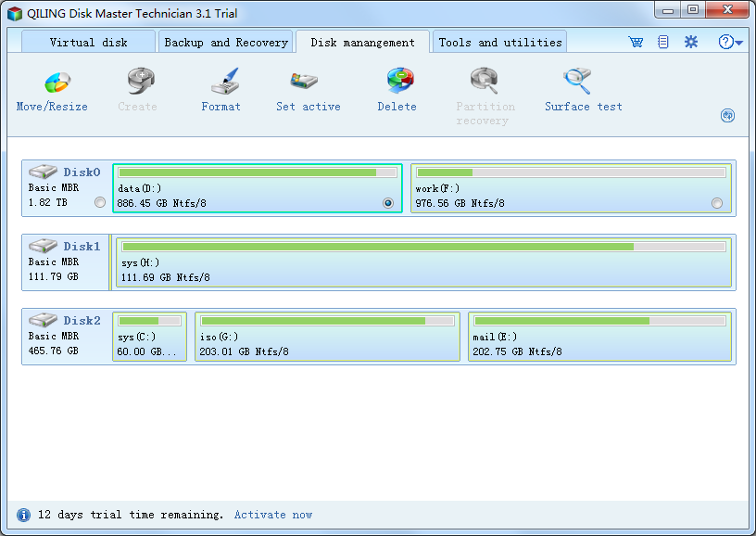Click the 1.82 TB disk size text

[48, 203]
